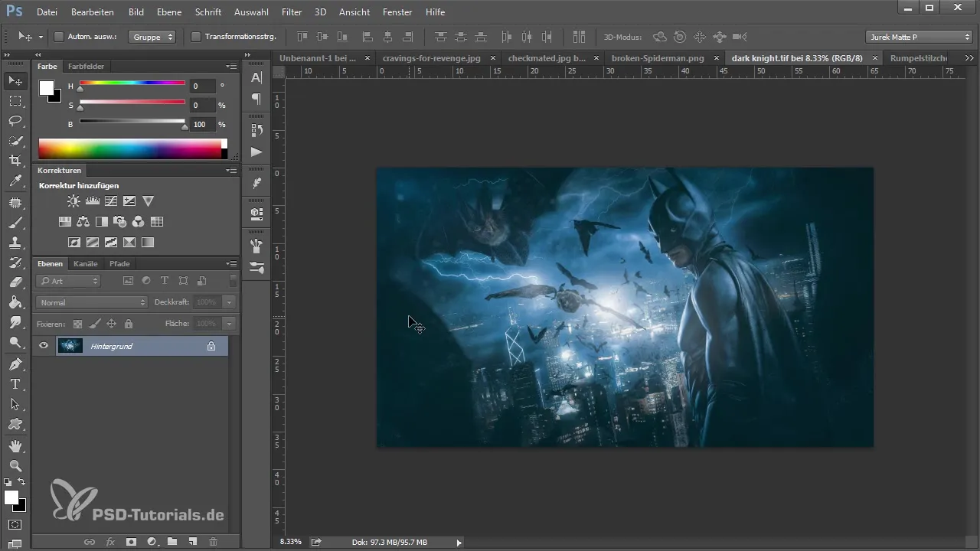The height and width of the screenshot is (551, 980).
Task: Open the Datei menu
Action: click(47, 12)
